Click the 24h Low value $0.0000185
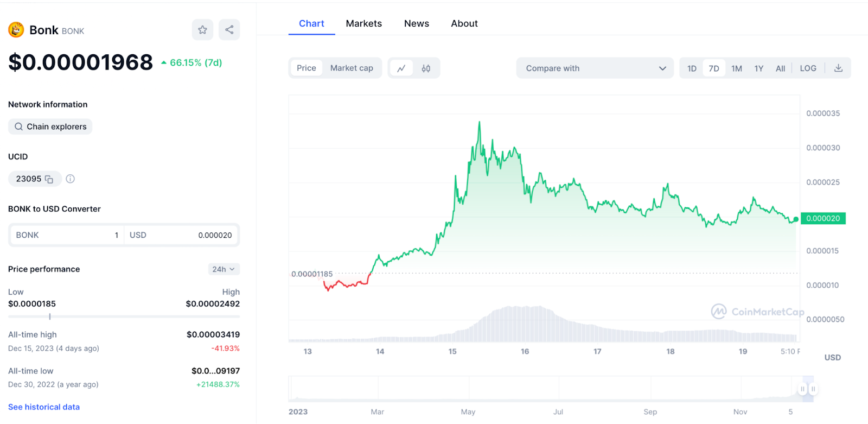The width and height of the screenshot is (868, 424). [x=32, y=304]
